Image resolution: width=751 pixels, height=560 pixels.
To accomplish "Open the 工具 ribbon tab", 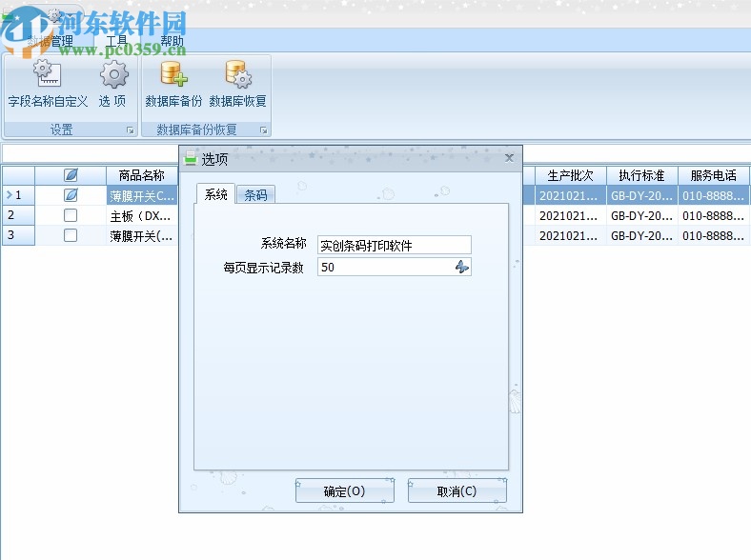I will [117, 41].
